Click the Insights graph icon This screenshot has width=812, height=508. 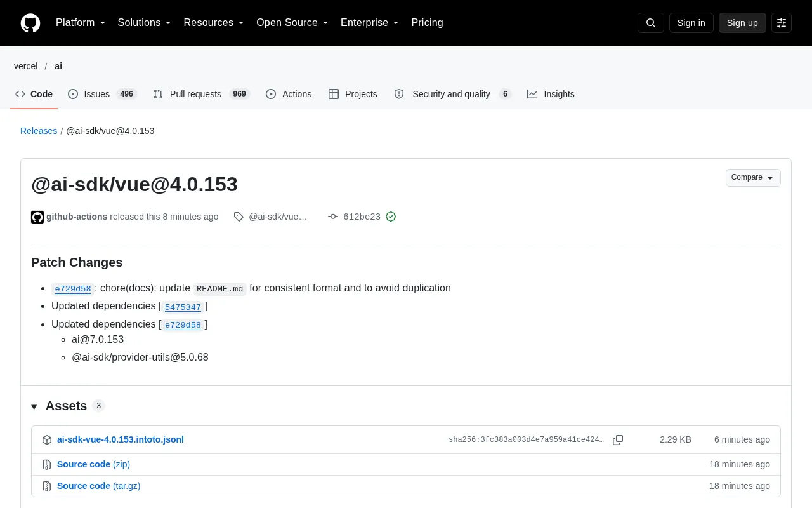(x=532, y=94)
